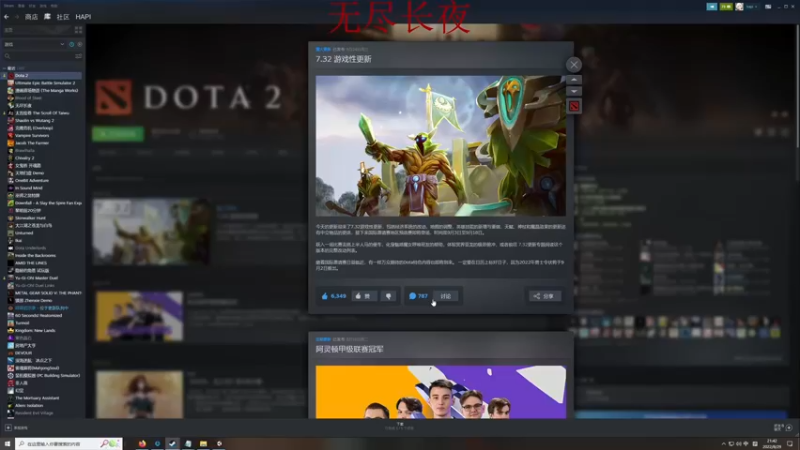Collapse the recent games group header
This screenshot has width=800, height=450.
click(13, 68)
